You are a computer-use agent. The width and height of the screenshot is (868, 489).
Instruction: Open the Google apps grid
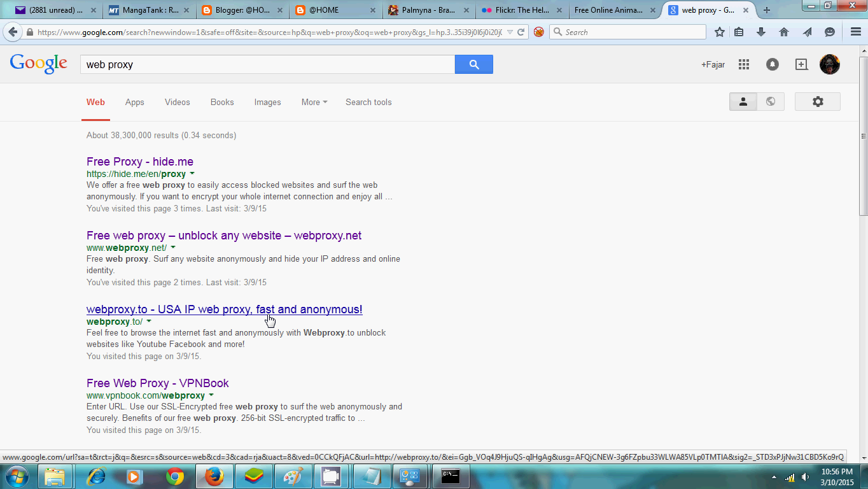[x=744, y=64]
